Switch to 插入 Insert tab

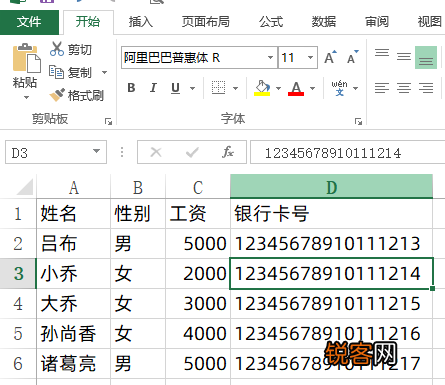click(141, 22)
